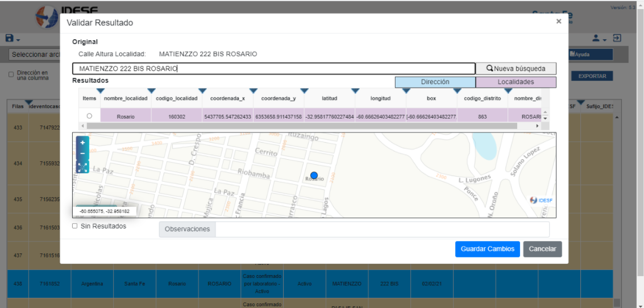The image size is (644, 308).
Task: Click background row 434
Action: [x=18, y=163]
